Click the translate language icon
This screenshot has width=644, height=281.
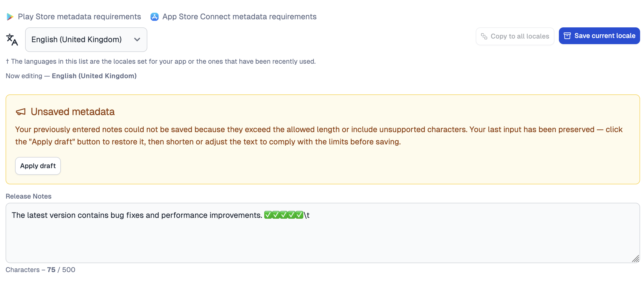pos(12,40)
